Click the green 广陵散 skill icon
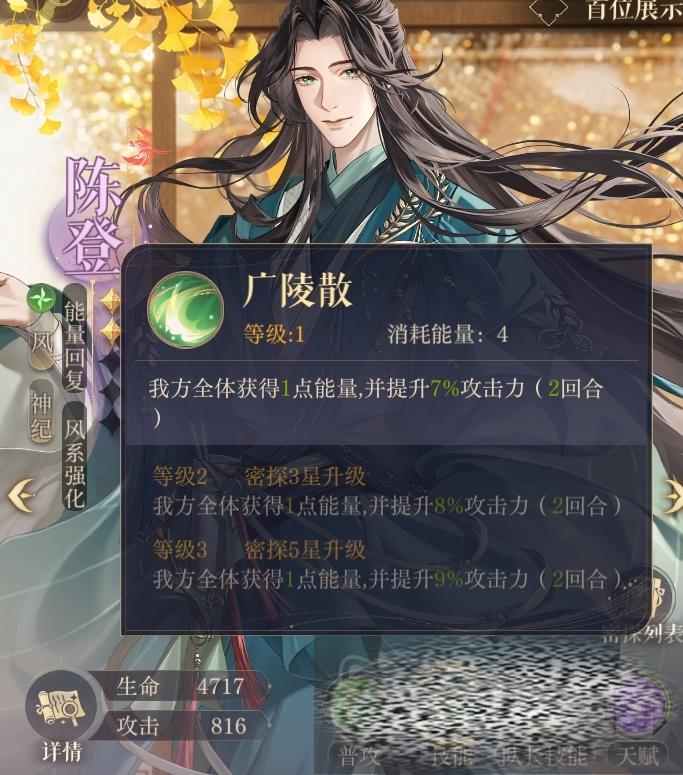683x775 pixels. click(x=185, y=309)
